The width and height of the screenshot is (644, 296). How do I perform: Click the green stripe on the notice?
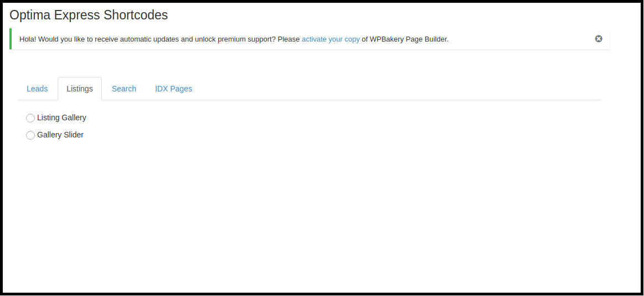tap(11, 39)
